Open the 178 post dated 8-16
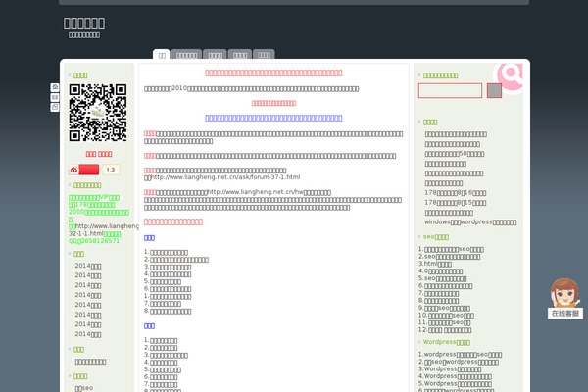 456,193
